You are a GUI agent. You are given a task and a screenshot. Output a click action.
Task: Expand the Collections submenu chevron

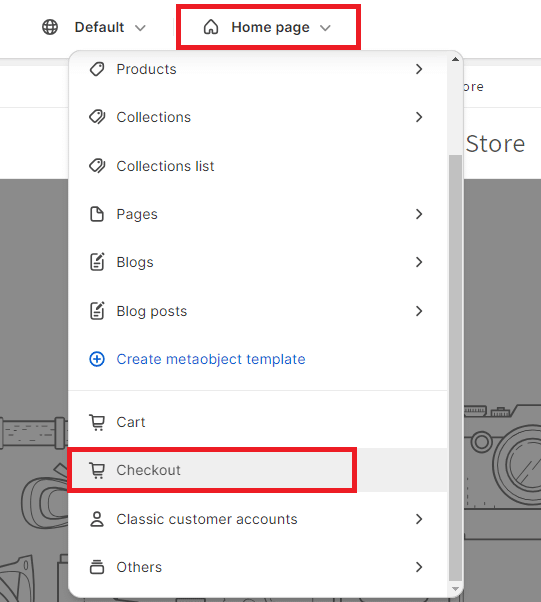419,117
